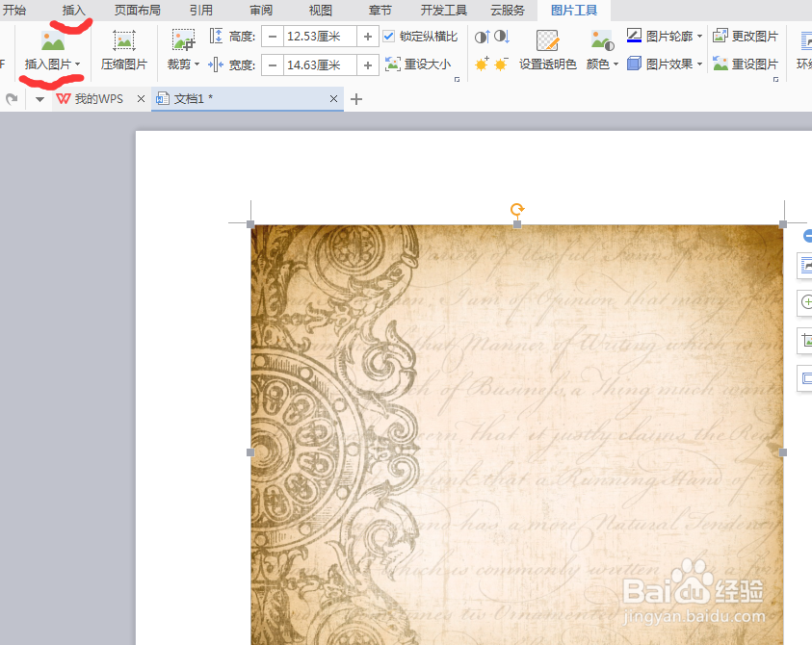Click the 颜色 picture color icon
The image size is (812, 645).
[602, 40]
